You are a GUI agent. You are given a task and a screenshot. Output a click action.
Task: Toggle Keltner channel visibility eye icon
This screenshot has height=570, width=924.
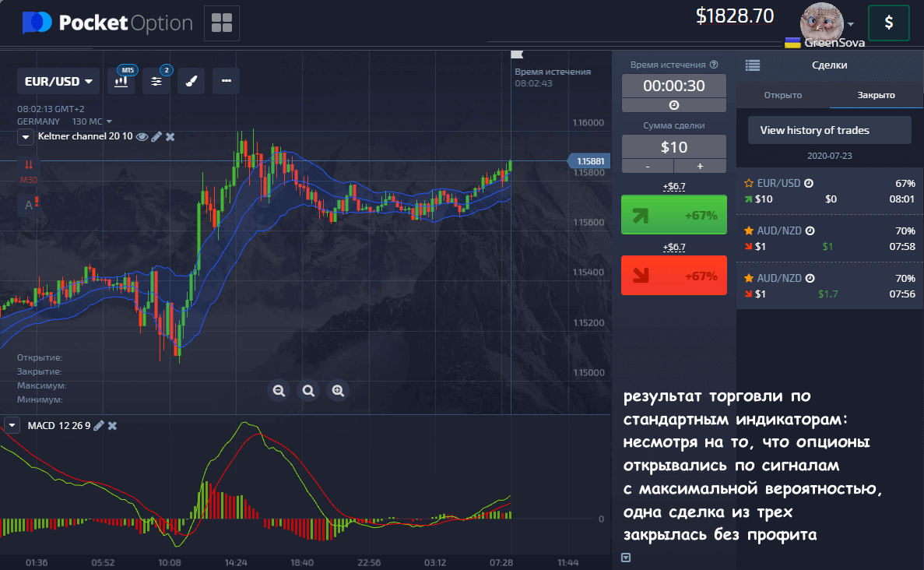[142, 136]
